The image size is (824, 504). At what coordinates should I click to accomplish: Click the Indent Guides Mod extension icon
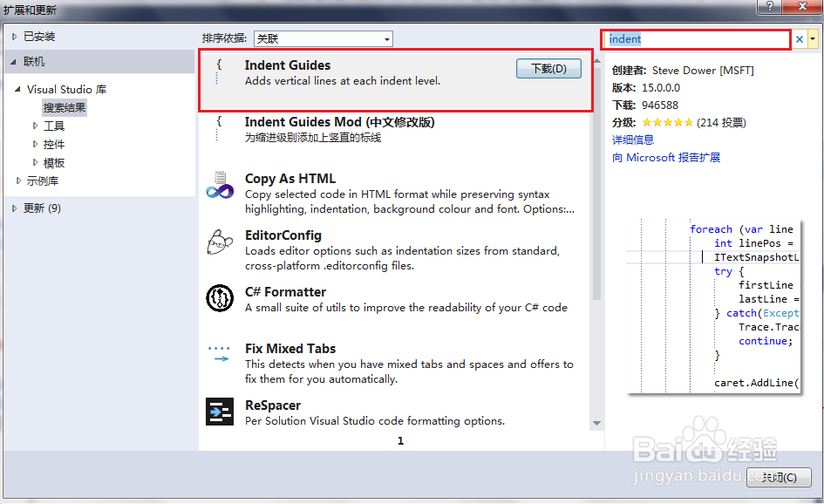[x=219, y=128]
